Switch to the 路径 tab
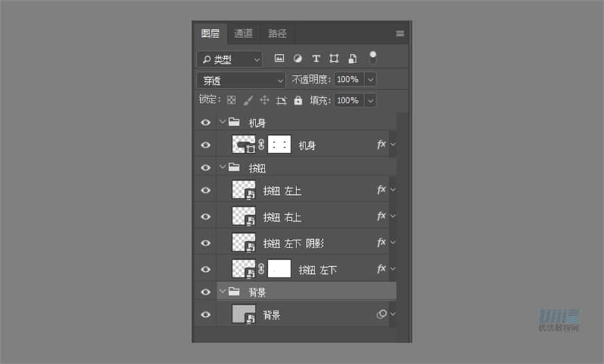This screenshot has height=364, width=604. (x=277, y=33)
